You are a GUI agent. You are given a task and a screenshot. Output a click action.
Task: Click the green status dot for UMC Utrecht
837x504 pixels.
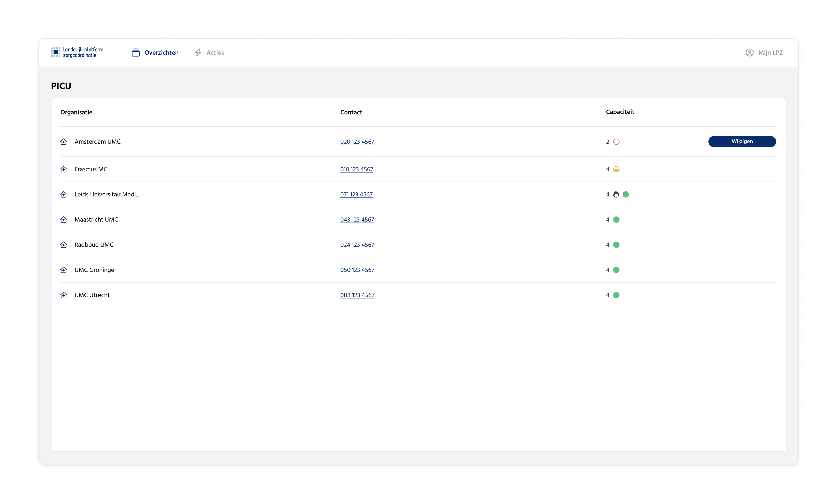click(616, 295)
